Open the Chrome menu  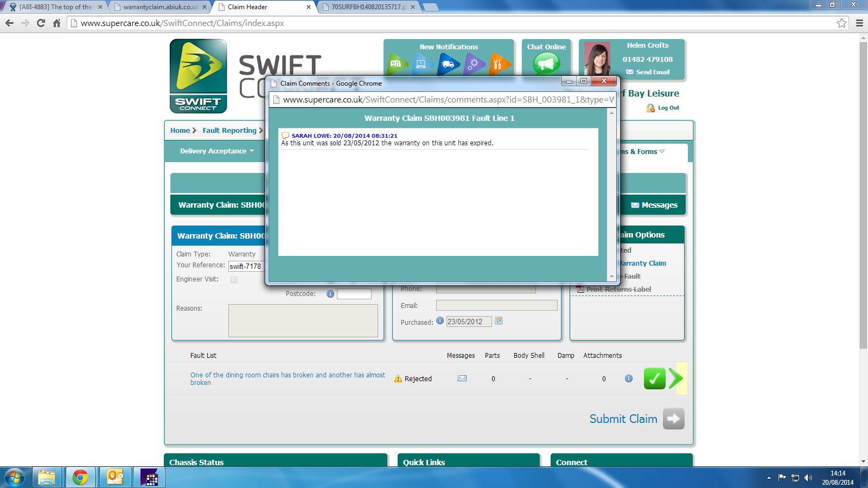pyautogui.click(x=859, y=23)
